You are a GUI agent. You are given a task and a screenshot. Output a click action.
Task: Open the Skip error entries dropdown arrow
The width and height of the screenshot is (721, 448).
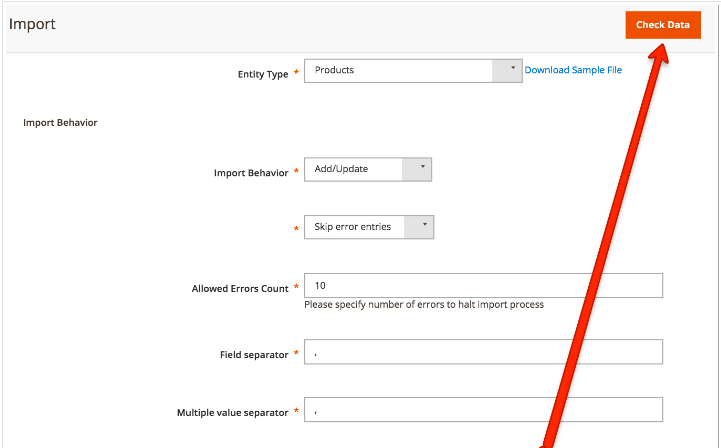coord(419,227)
